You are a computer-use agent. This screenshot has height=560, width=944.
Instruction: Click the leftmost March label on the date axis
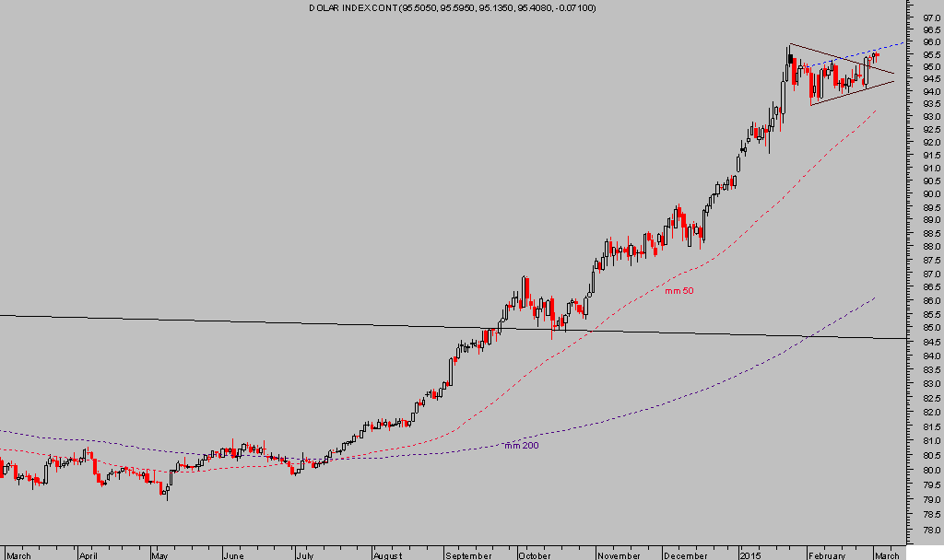18,555
